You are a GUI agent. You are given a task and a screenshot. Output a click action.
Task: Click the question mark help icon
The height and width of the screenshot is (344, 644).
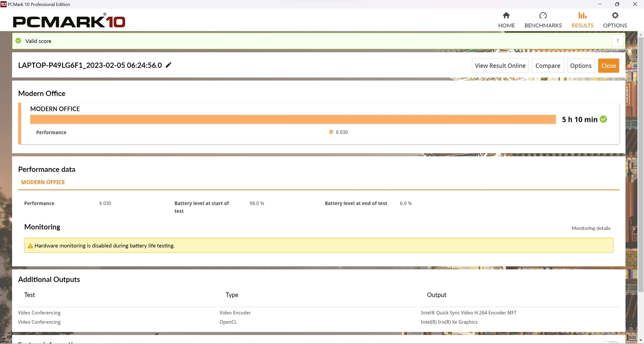point(618,41)
